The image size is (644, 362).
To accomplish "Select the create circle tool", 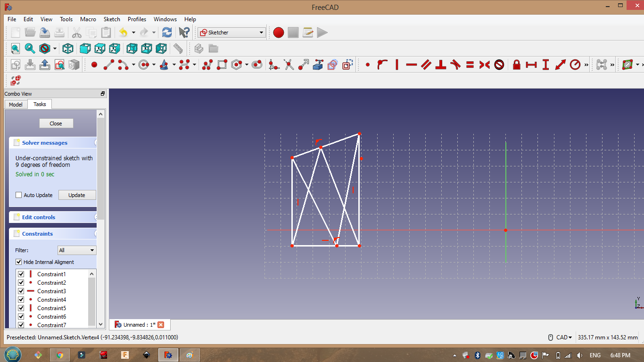I will point(144,65).
